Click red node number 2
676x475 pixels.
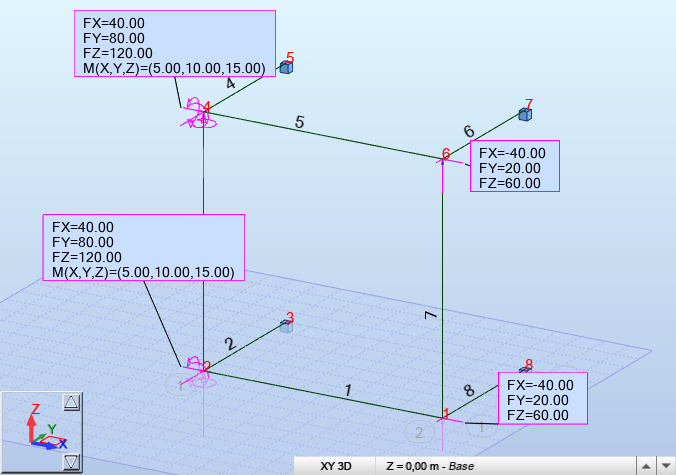tap(207, 367)
